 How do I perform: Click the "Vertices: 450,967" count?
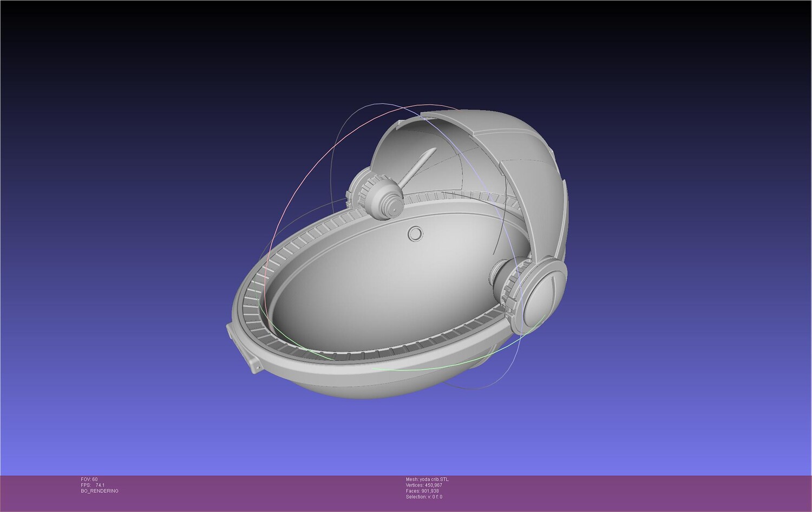pyautogui.click(x=424, y=485)
